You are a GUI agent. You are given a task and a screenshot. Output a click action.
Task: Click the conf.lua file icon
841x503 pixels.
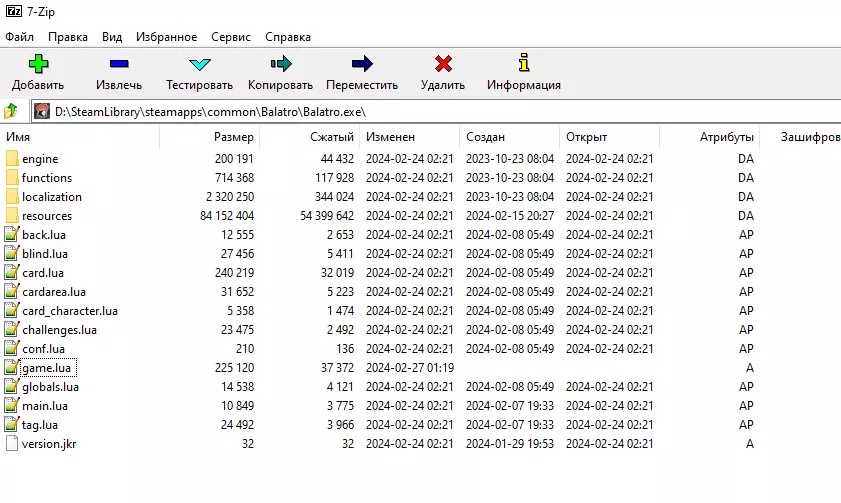12,349
